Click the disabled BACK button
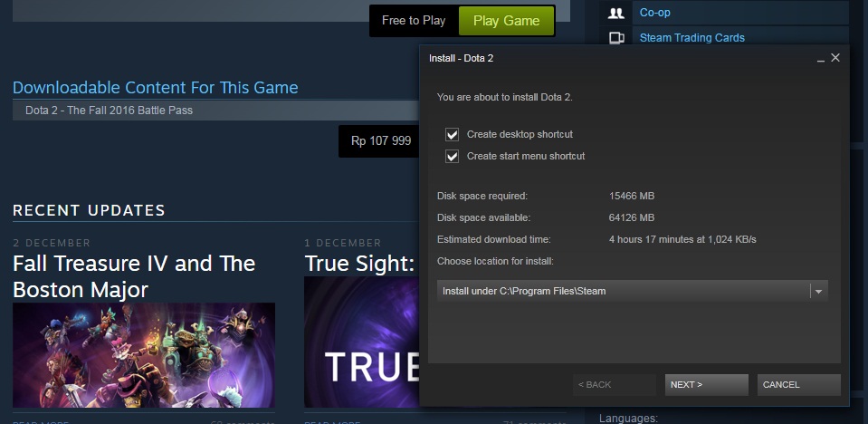Image resolution: width=868 pixels, height=424 pixels. (614, 385)
